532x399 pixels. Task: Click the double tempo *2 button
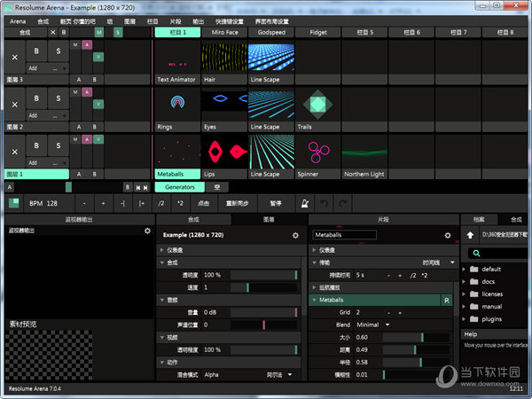click(180, 203)
